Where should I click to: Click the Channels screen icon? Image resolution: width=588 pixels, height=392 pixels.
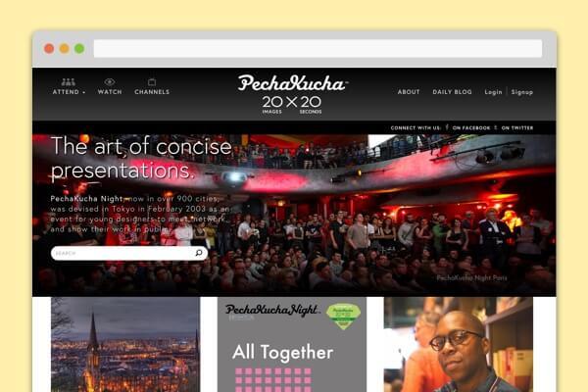152,82
